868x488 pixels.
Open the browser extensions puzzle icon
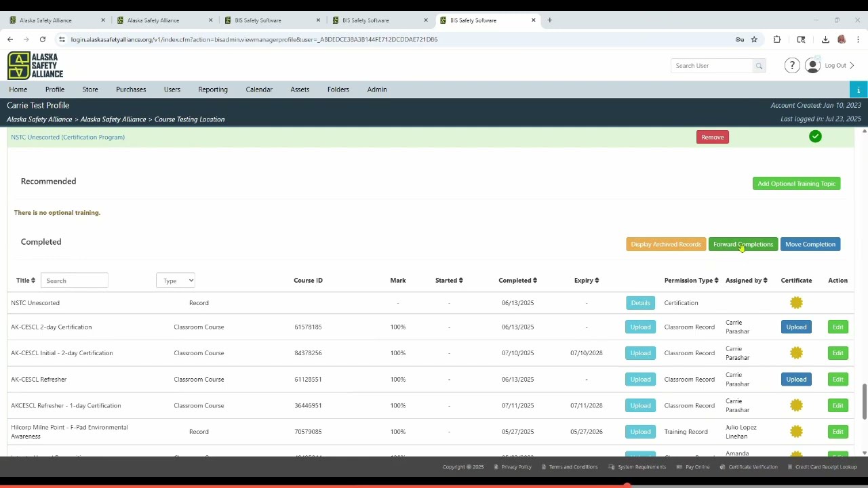[x=777, y=39]
